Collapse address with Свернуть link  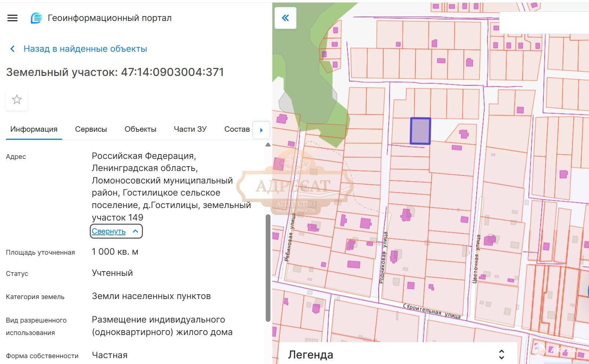(109, 231)
